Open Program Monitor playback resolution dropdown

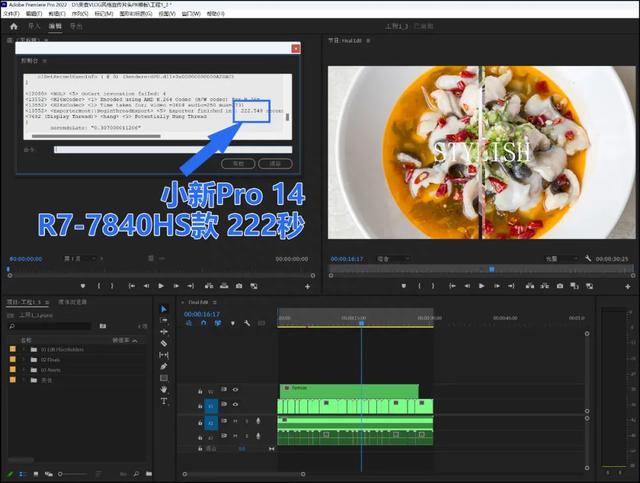(x=562, y=259)
